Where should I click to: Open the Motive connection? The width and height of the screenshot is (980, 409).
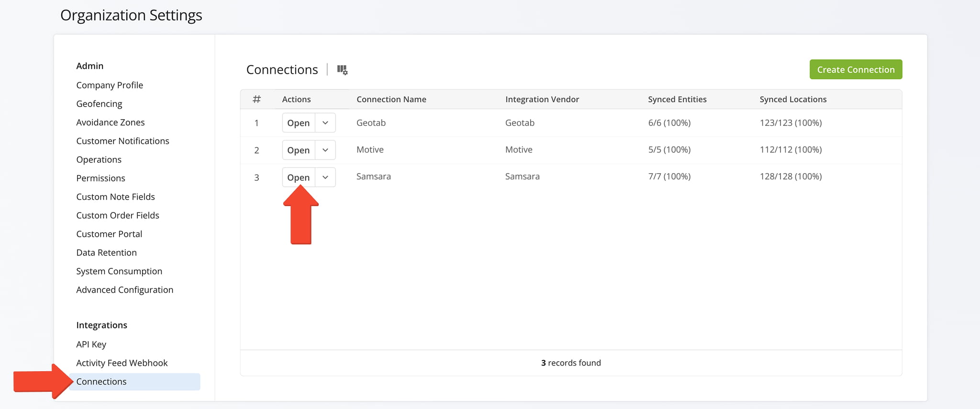point(299,150)
